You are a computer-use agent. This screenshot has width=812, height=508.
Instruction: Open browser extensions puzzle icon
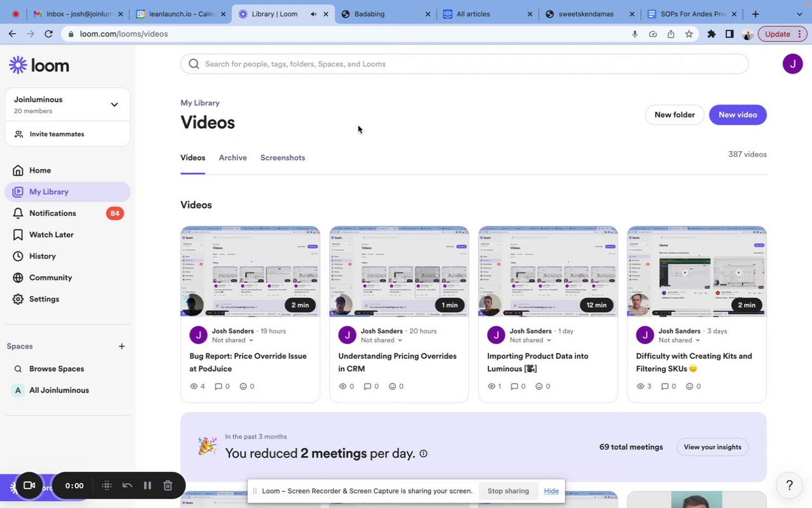click(711, 34)
